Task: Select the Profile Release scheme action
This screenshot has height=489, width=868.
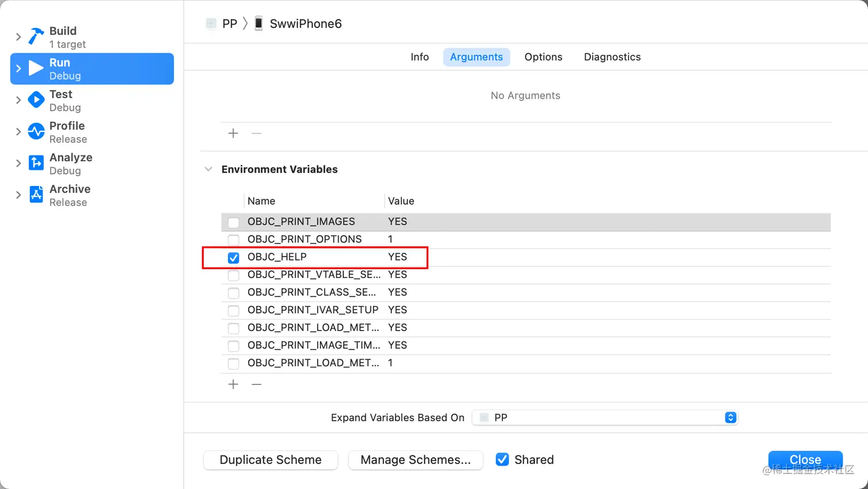Action: tap(92, 132)
